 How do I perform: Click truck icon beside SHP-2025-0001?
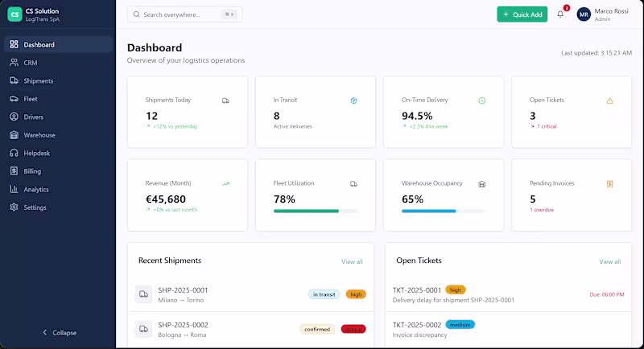point(143,294)
